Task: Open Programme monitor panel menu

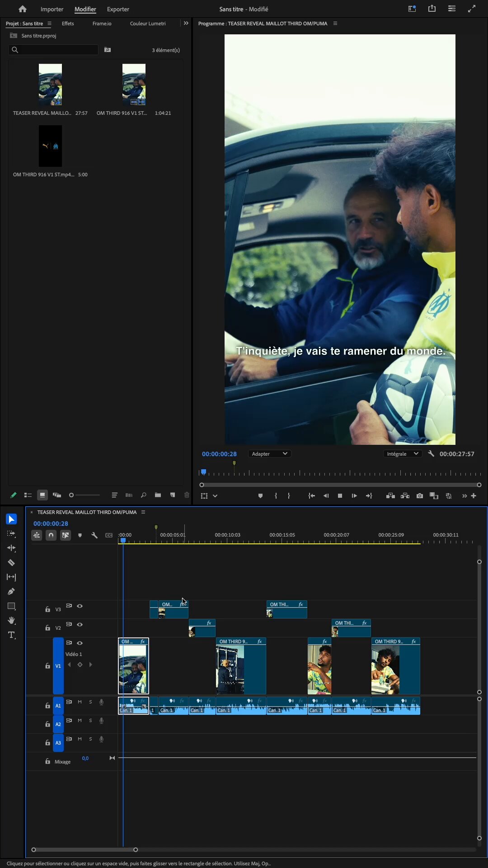Action: coord(335,24)
